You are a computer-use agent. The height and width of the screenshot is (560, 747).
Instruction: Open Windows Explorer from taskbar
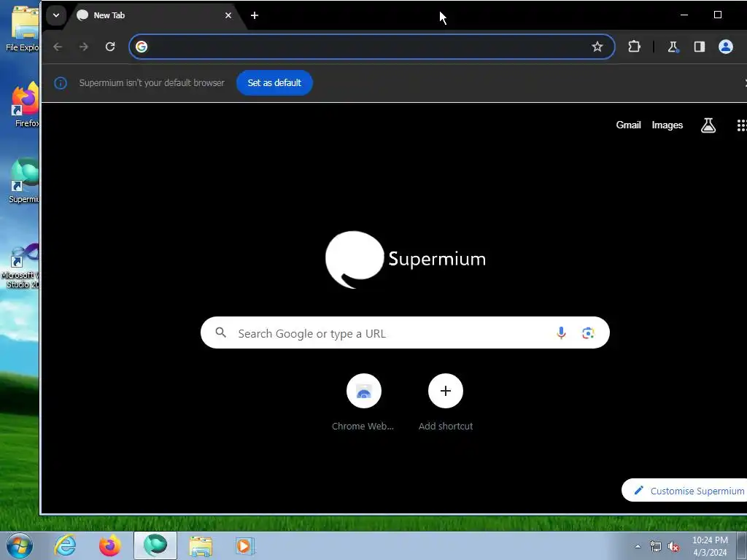pos(201,546)
